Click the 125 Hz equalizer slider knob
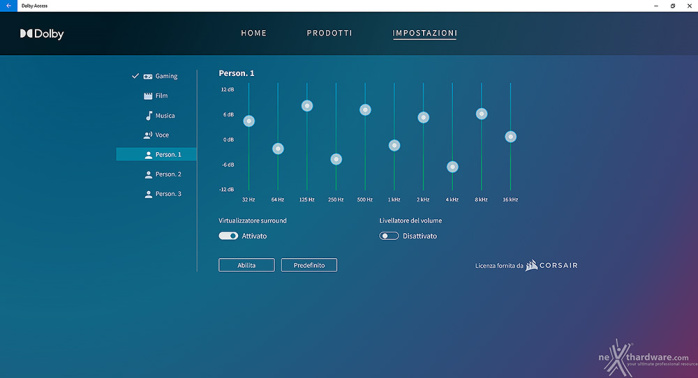This screenshot has height=378, width=698. point(307,106)
